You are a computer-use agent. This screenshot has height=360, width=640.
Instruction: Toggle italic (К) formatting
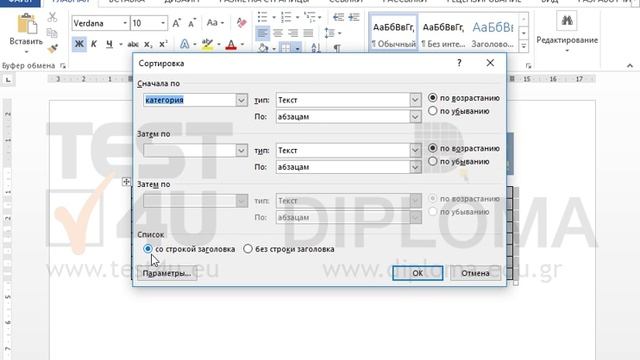click(x=94, y=44)
